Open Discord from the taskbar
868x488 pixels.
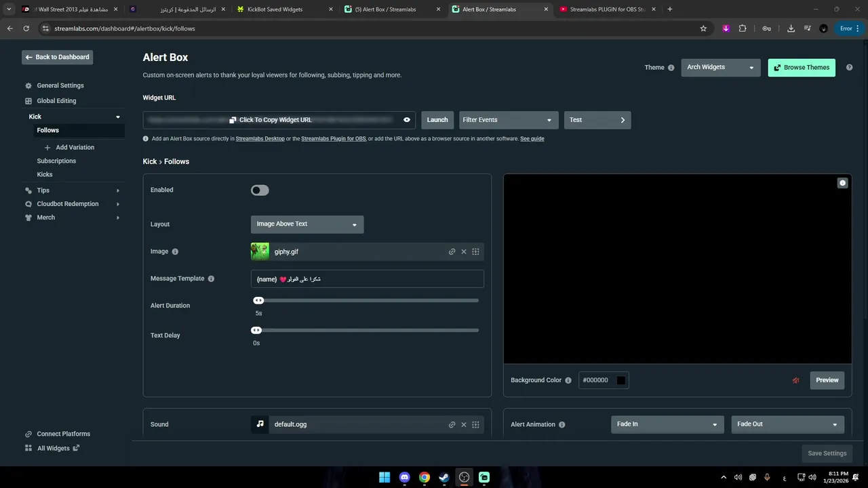click(405, 477)
